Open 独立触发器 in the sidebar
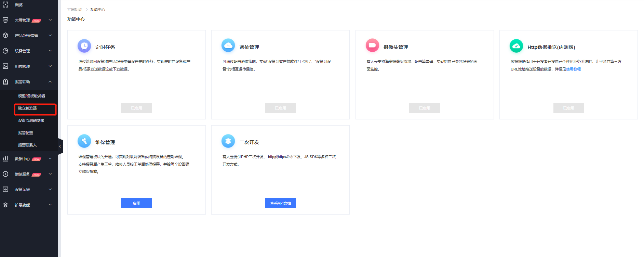The image size is (644, 257). click(x=28, y=108)
